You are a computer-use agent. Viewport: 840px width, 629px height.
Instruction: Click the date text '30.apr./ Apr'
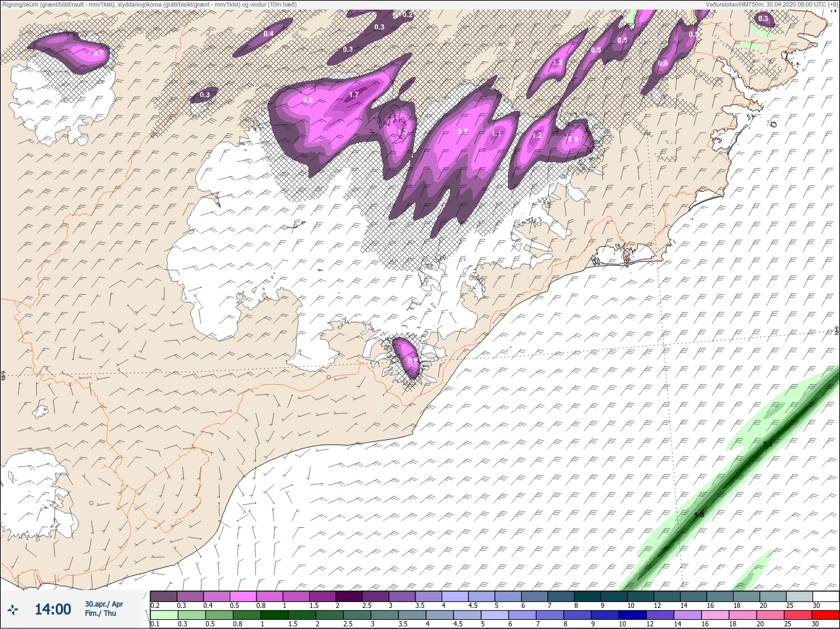coord(104,604)
